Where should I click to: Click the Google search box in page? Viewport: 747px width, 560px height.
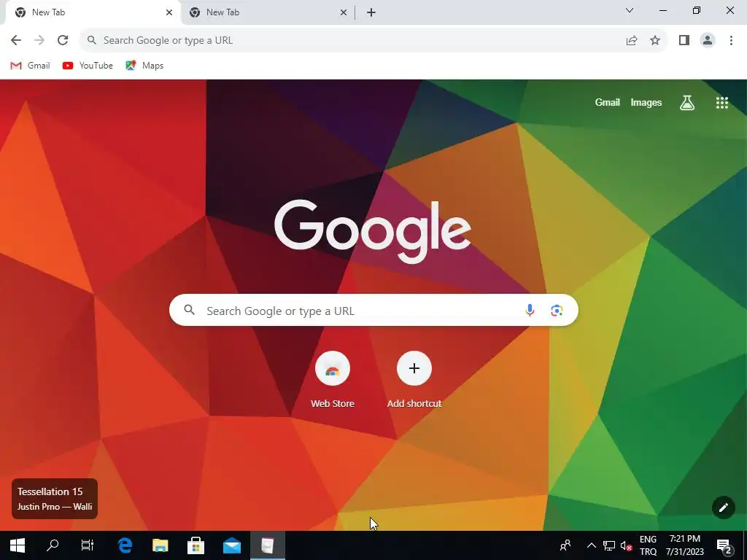(373, 311)
